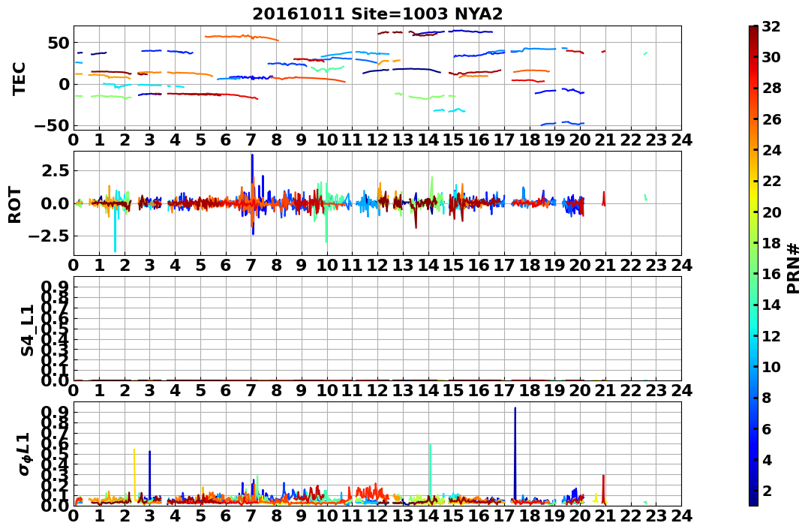The image size is (808, 532).
Task: Click the 32 tick on the PRN colorbar
Action: click(x=771, y=26)
